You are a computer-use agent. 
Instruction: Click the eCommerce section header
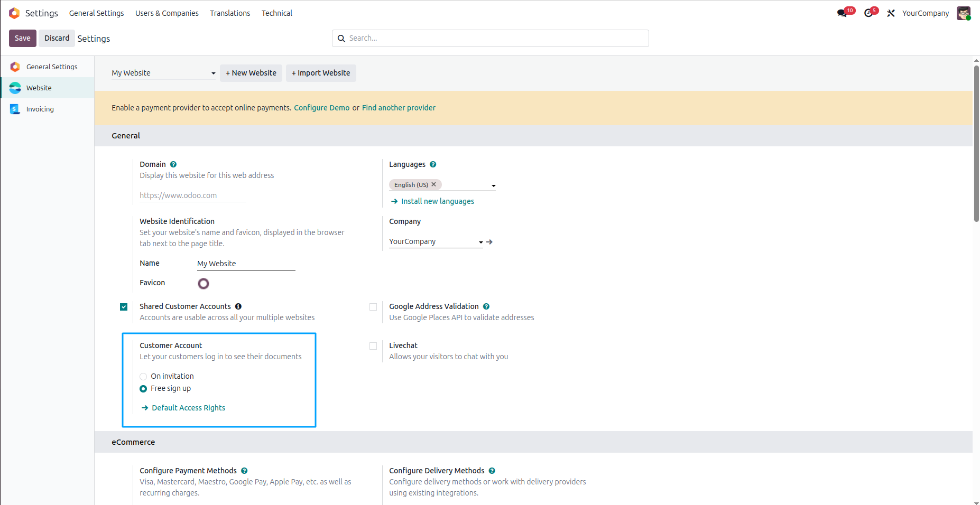[x=533, y=442]
